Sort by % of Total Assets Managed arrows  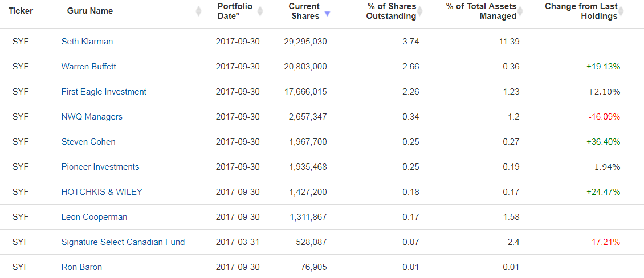click(520, 11)
